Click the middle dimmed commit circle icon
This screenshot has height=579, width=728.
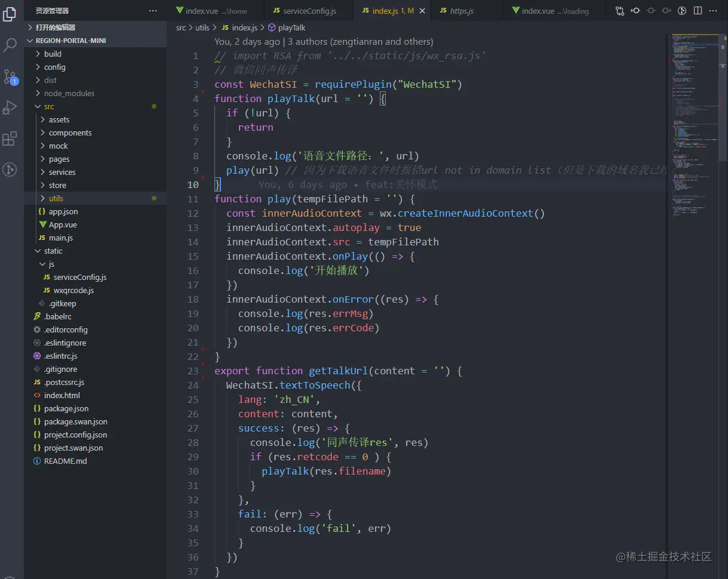[x=651, y=11]
